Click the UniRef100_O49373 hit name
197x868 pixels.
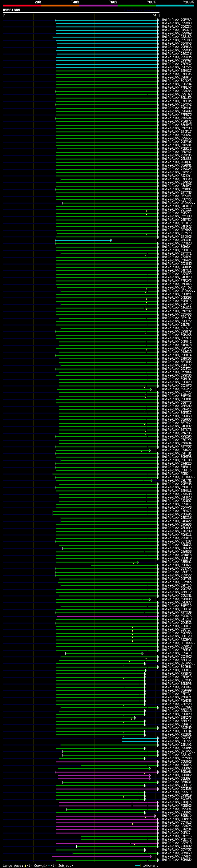(177, 30)
